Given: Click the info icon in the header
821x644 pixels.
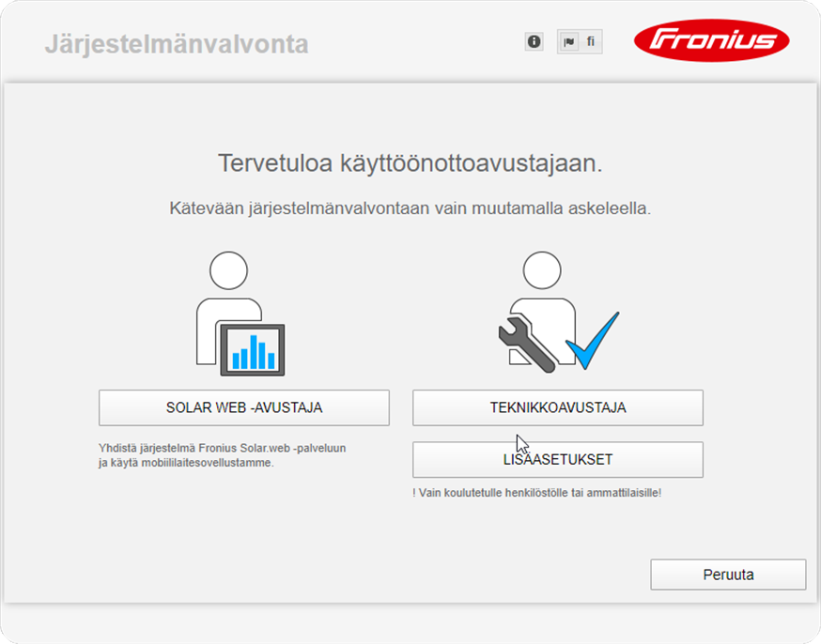Looking at the screenshot, I should (533, 41).
